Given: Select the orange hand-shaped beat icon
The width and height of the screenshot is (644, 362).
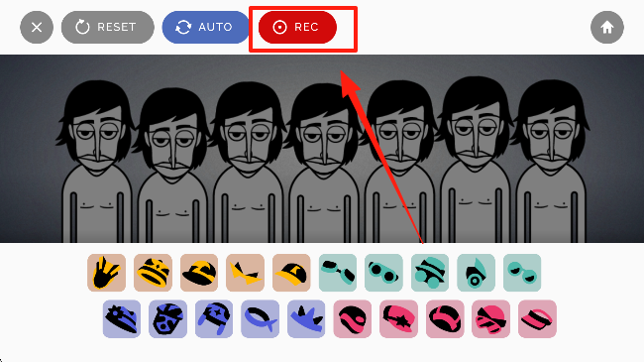Looking at the screenshot, I should (x=106, y=273).
